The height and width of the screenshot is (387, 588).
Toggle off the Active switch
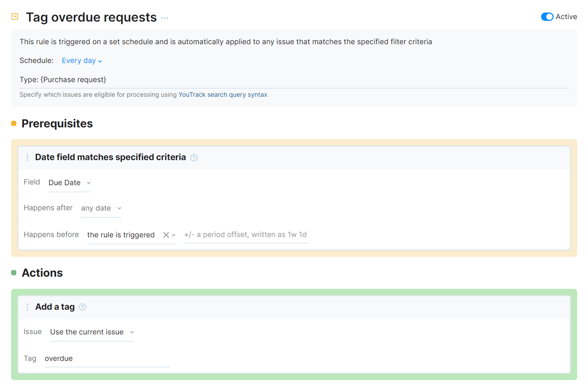coord(546,16)
